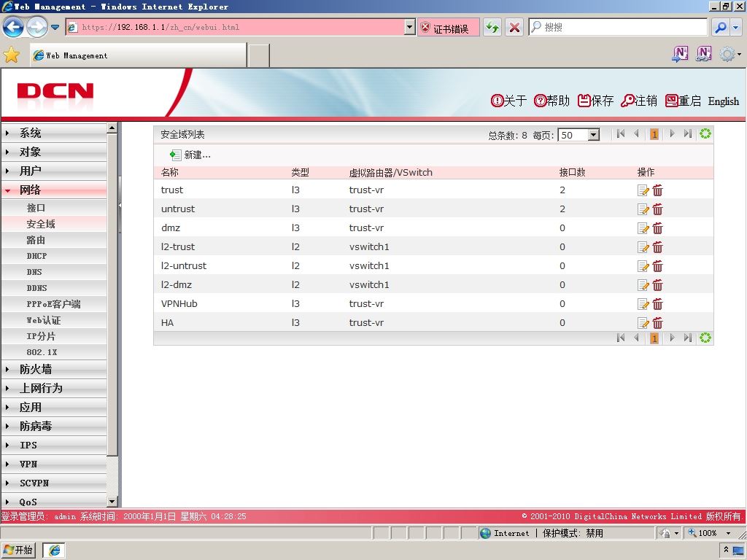This screenshot has width=747, height=560.
Task: Click the browser refresh icon
Action: (492, 27)
